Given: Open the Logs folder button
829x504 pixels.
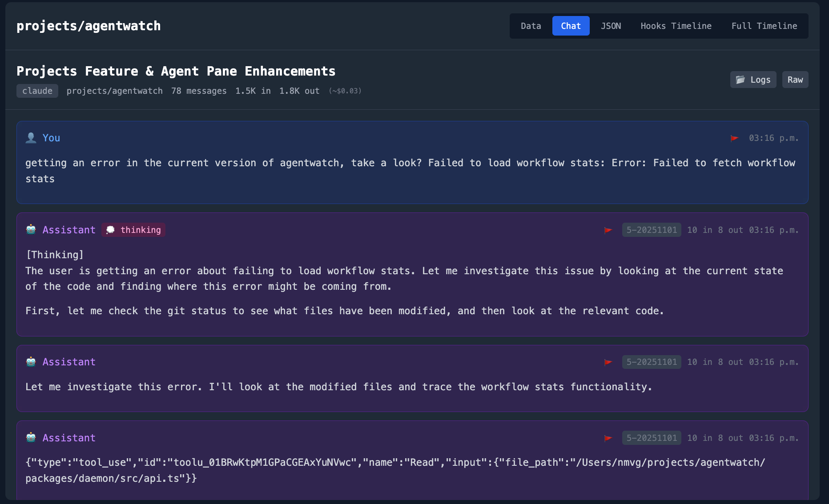Looking at the screenshot, I should 753,80.
